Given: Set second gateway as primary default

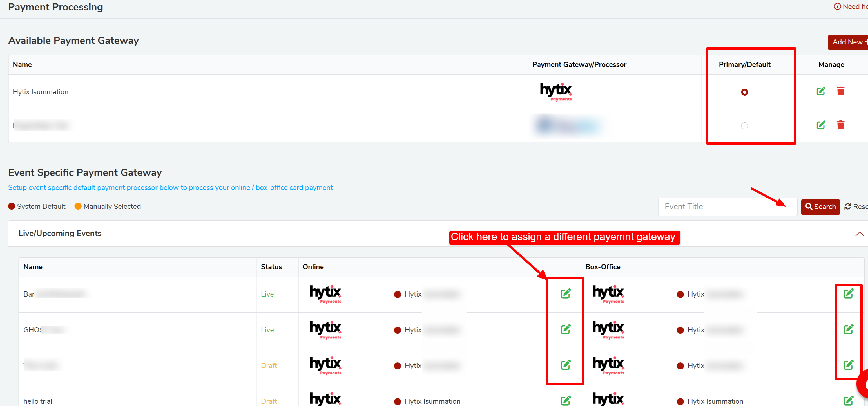Looking at the screenshot, I should coord(744,126).
